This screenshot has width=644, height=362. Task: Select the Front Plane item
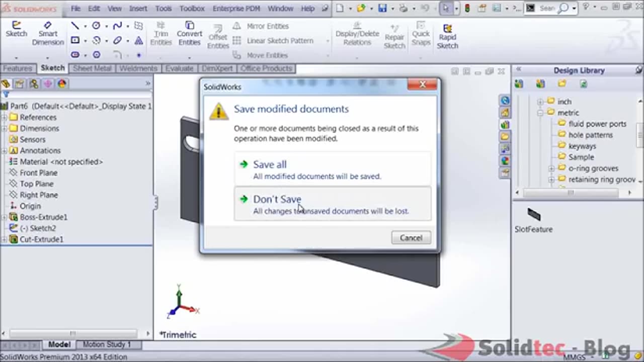click(x=38, y=173)
